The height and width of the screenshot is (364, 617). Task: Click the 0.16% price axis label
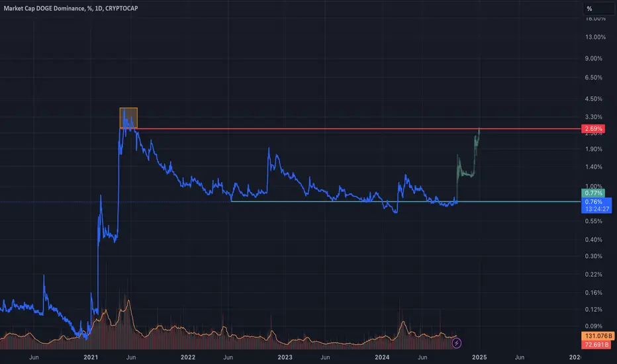[x=593, y=293]
